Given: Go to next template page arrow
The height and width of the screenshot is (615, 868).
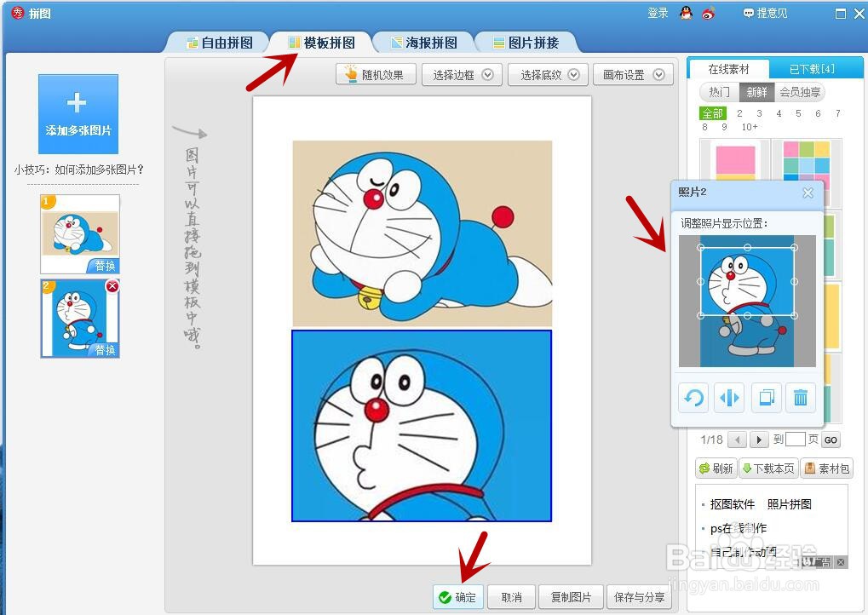Looking at the screenshot, I should [760, 440].
